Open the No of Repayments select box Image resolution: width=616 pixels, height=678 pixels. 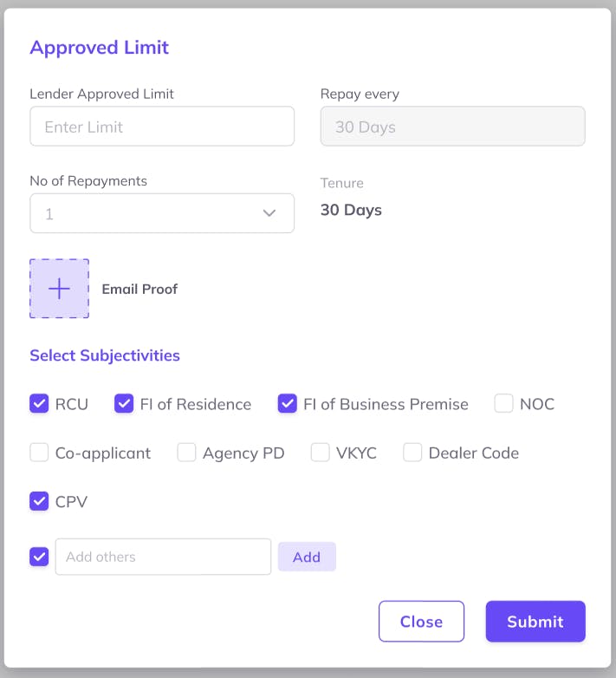click(x=147, y=213)
